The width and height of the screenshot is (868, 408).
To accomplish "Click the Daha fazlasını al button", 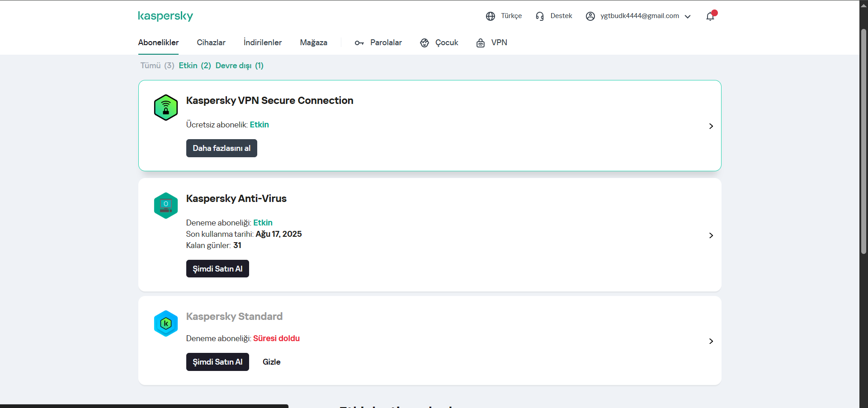I will point(222,148).
